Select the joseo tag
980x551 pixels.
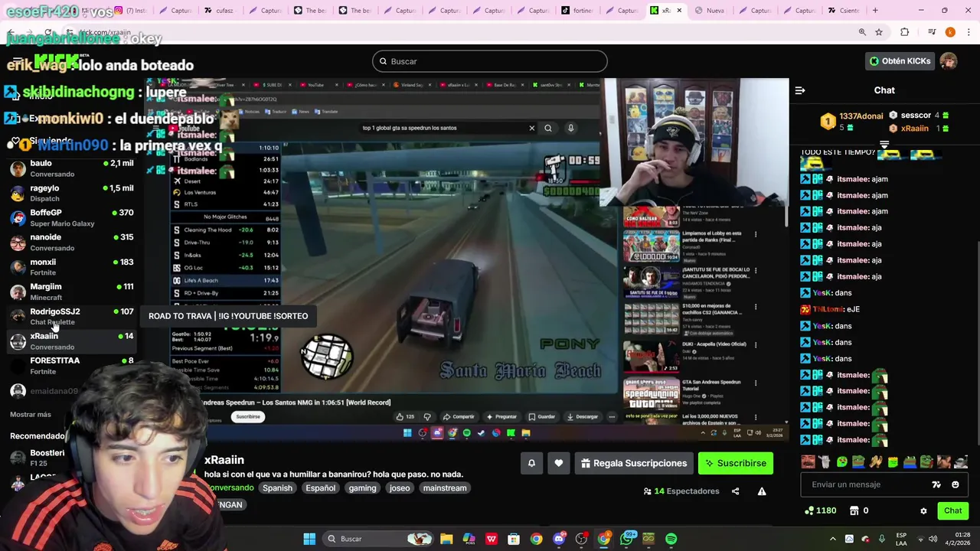[400, 488]
